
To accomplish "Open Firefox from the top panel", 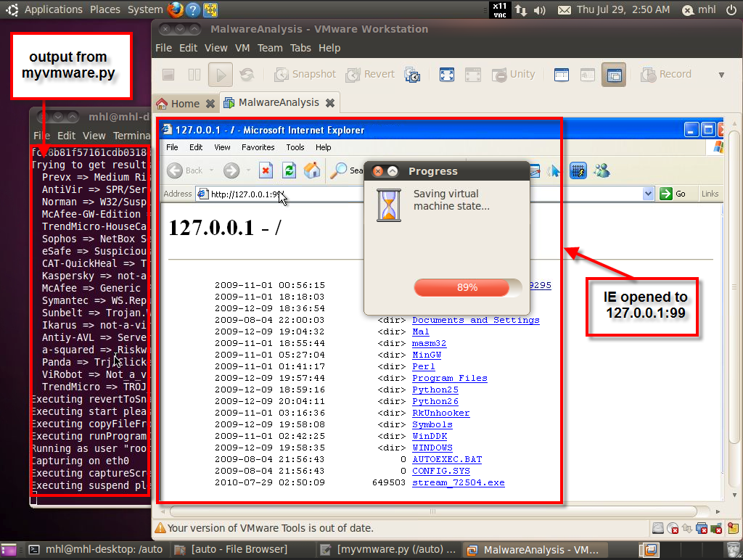I will tap(175, 9).
